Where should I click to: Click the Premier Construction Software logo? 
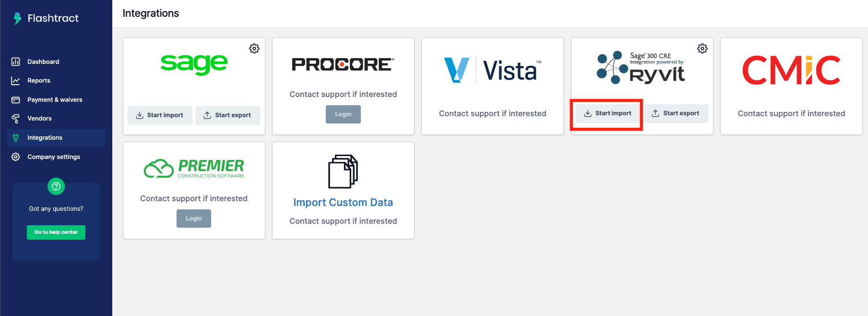click(x=194, y=169)
